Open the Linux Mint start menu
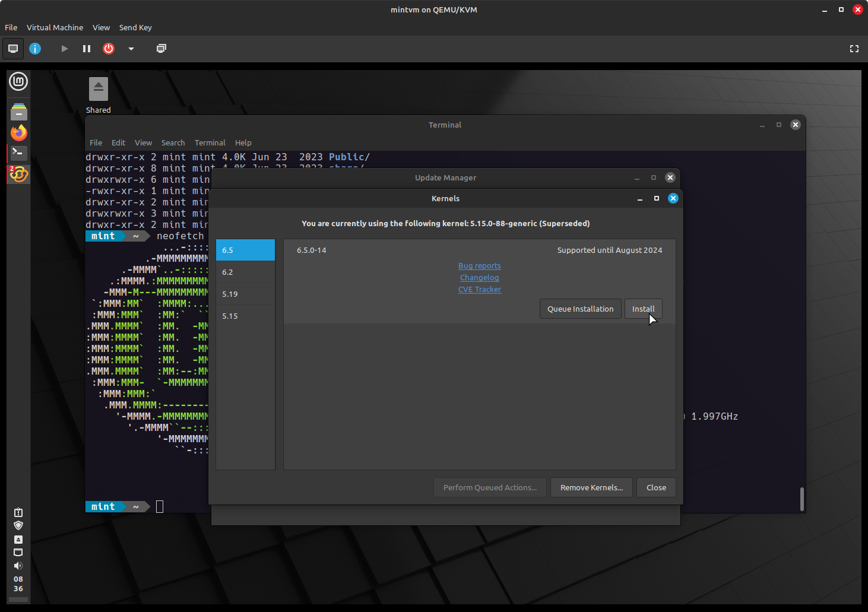 point(18,81)
